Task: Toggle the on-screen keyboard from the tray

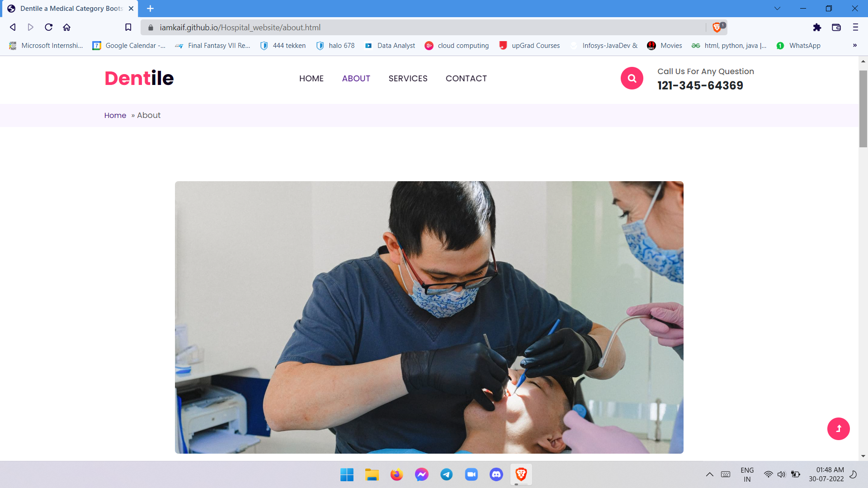Action: (x=726, y=474)
